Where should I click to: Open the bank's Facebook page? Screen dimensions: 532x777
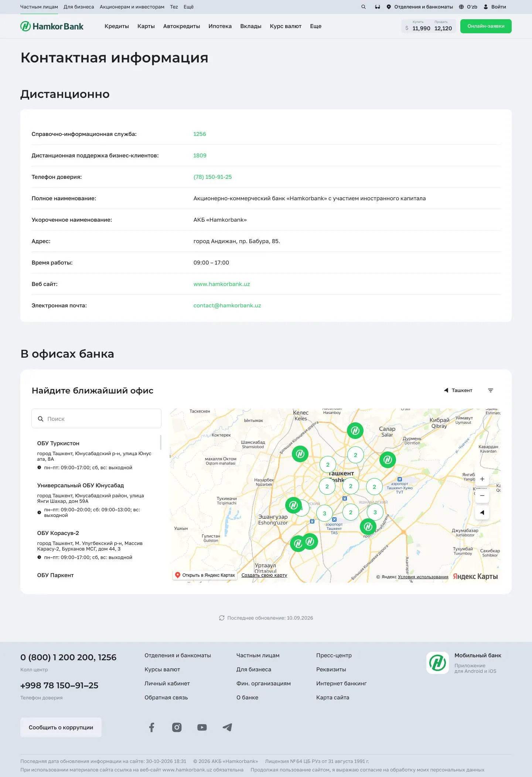(x=151, y=727)
